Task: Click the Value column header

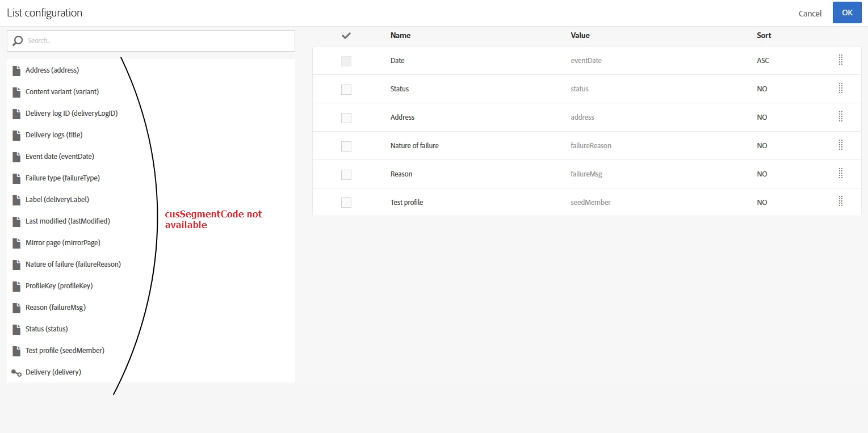Action: [x=580, y=36]
